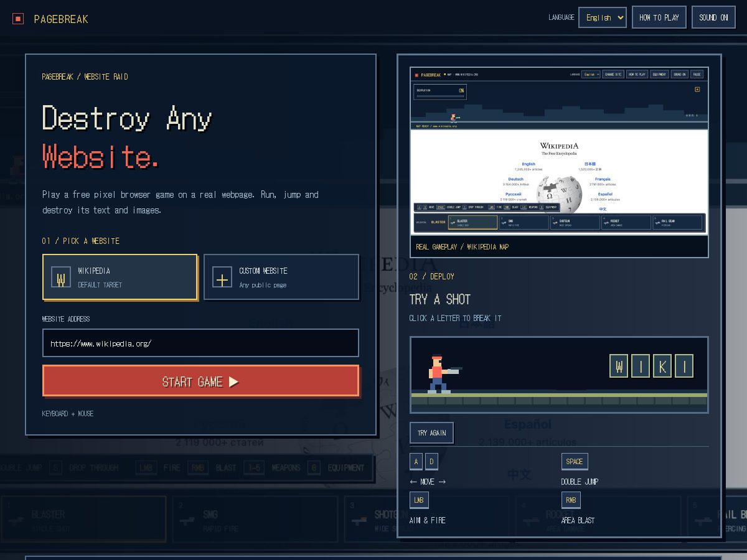Start the game with the red button

200,381
